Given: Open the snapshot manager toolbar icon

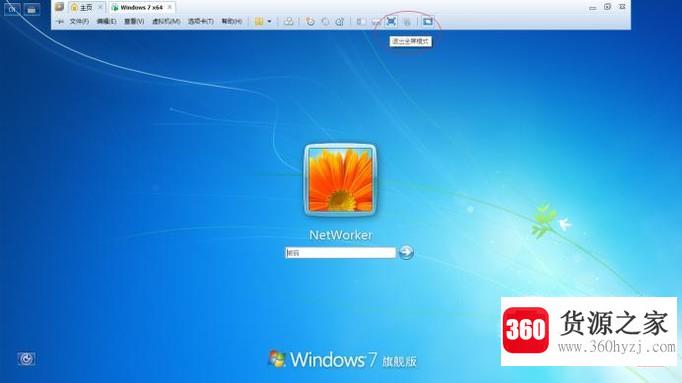Looking at the screenshot, I should point(340,21).
